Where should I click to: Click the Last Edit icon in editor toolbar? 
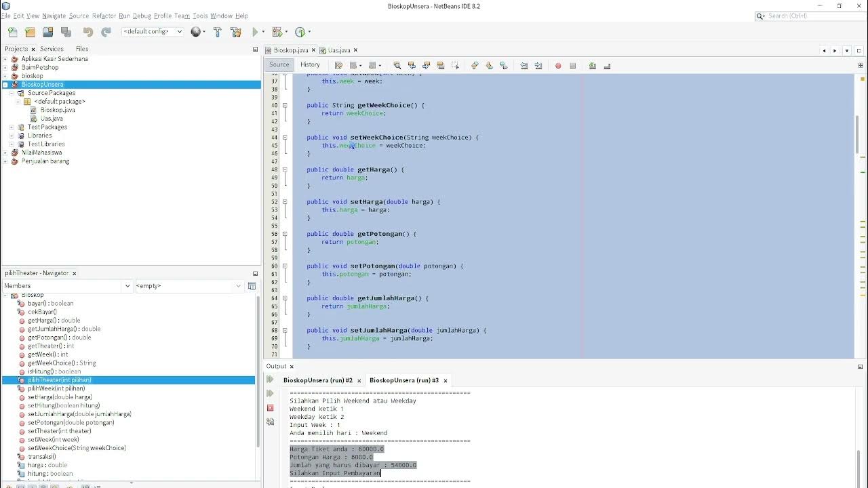[x=338, y=66]
